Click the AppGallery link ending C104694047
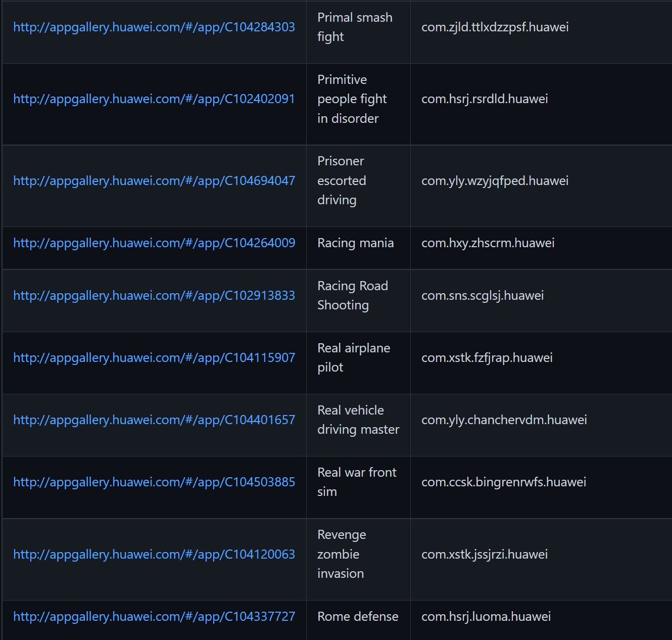The height and width of the screenshot is (640, 672). (x=154, y=181)
